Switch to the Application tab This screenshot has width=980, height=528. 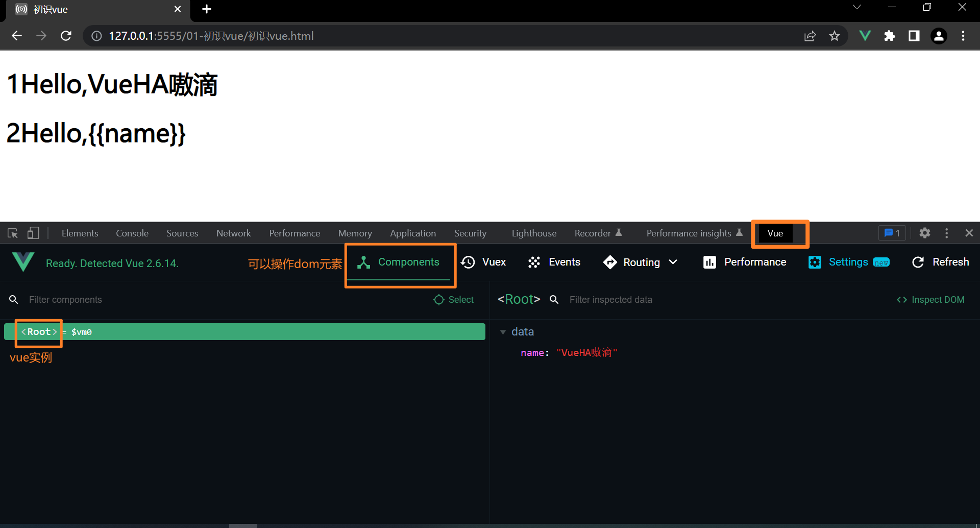tap(413, 233)
